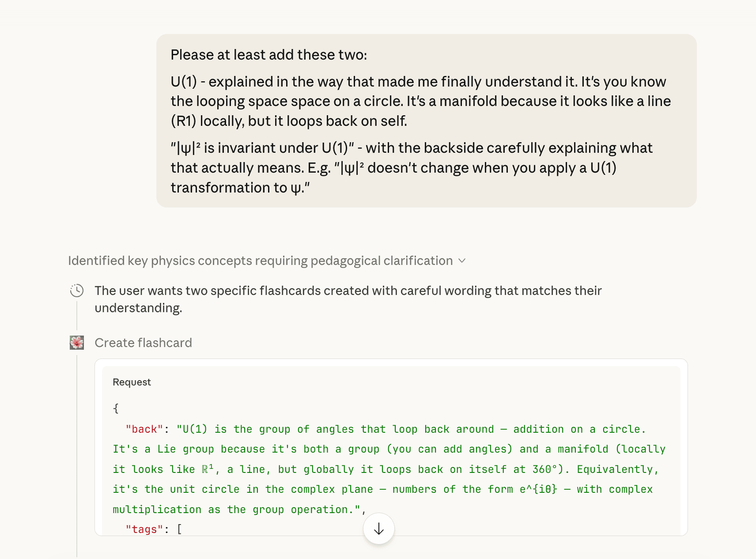This screenshot has height=559, width=756.
Task: Click the user message bubble about U(1)
Action: tap(426, 121)
